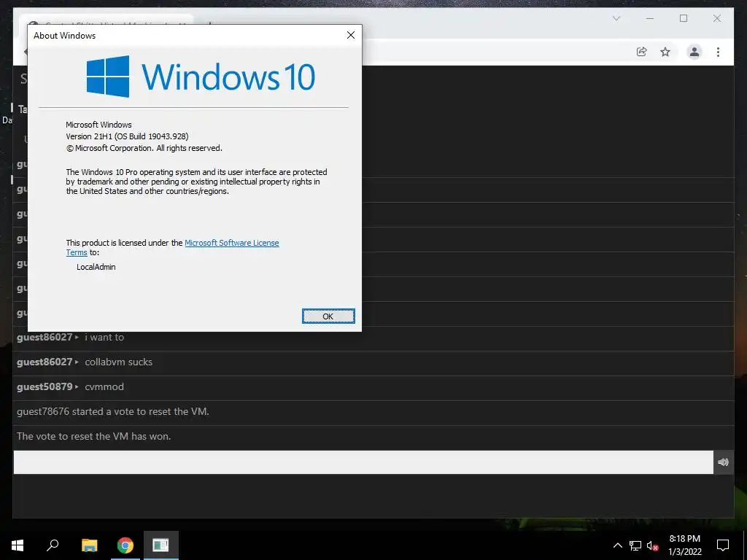Screen dimensions: 747x560
Task: Select the winver app taskbar icon
Action: coord(160,545)
